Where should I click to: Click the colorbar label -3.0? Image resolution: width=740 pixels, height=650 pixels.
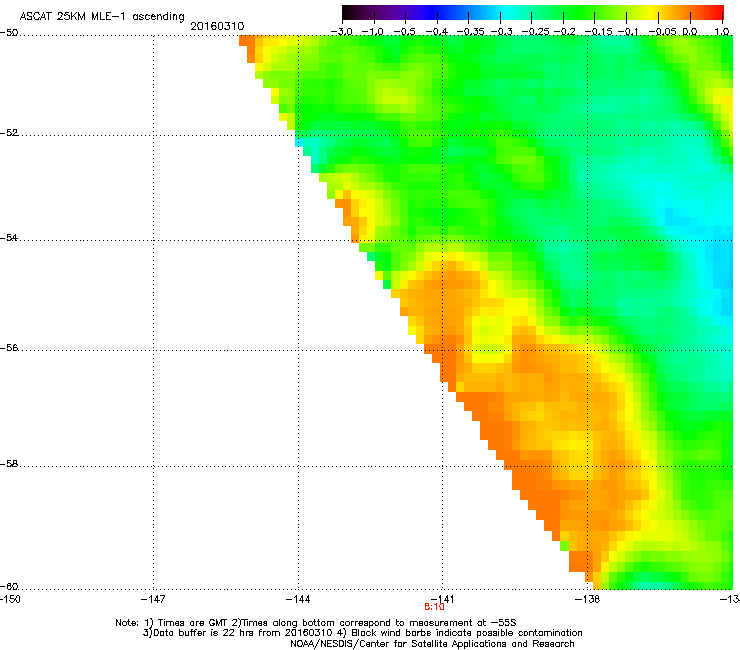coord(342,32)
